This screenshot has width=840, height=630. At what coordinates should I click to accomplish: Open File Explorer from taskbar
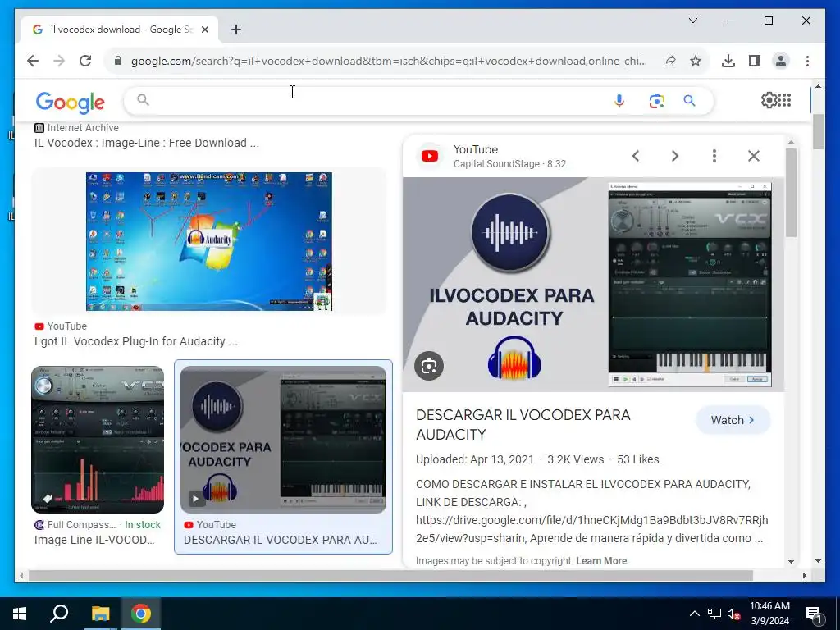pyautogui.click(x=100, y=614)
